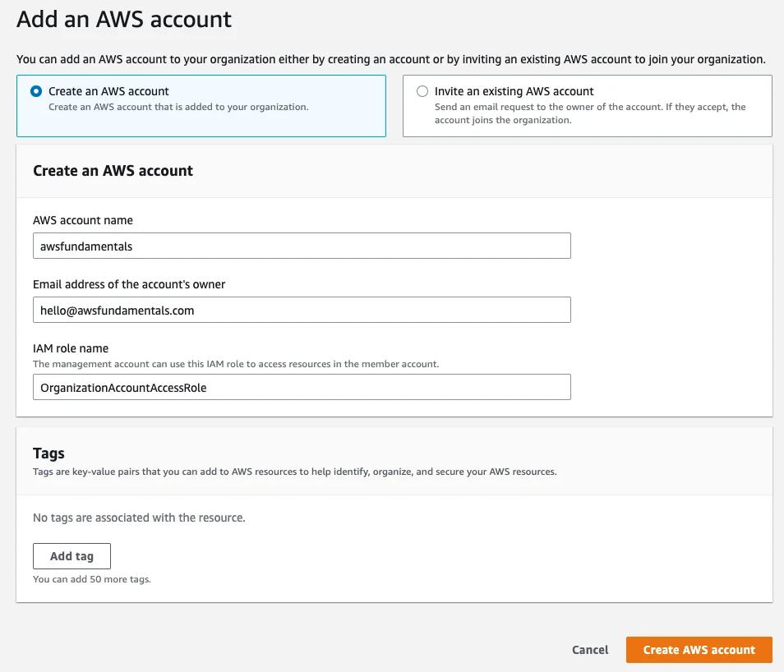Click the "AWS account name" field label
This screenshot has height=672, width=784.
click(83, 220)
